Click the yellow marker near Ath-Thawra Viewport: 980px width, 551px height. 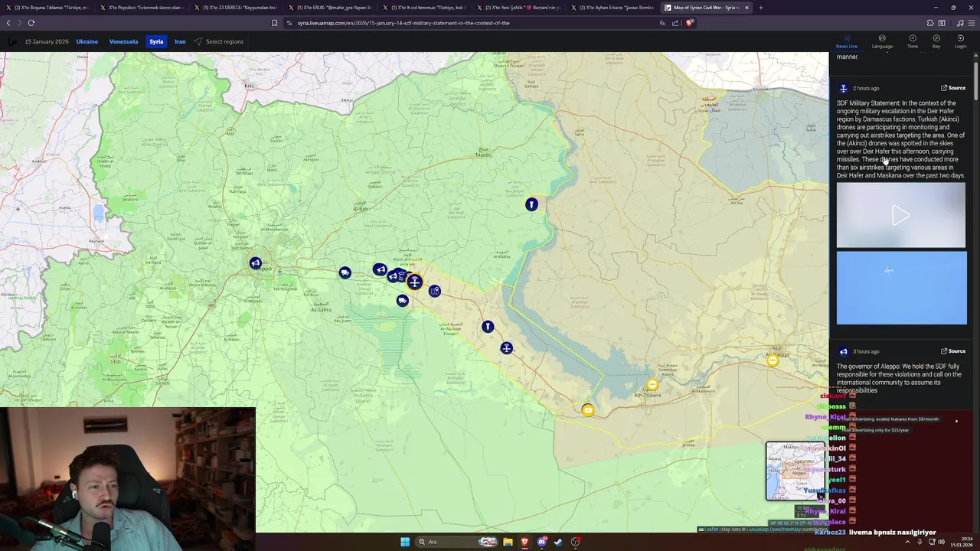[652, 385]
